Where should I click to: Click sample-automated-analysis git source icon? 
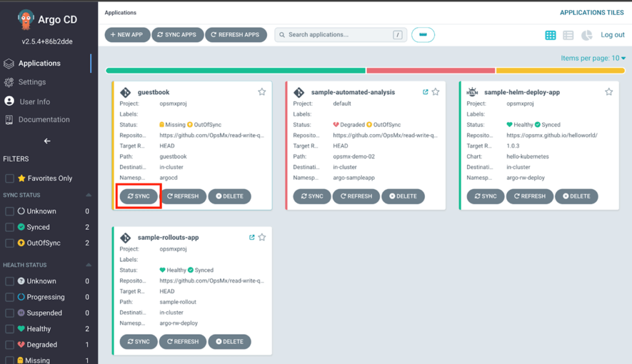pyautogui.click(x=299, y=92)
